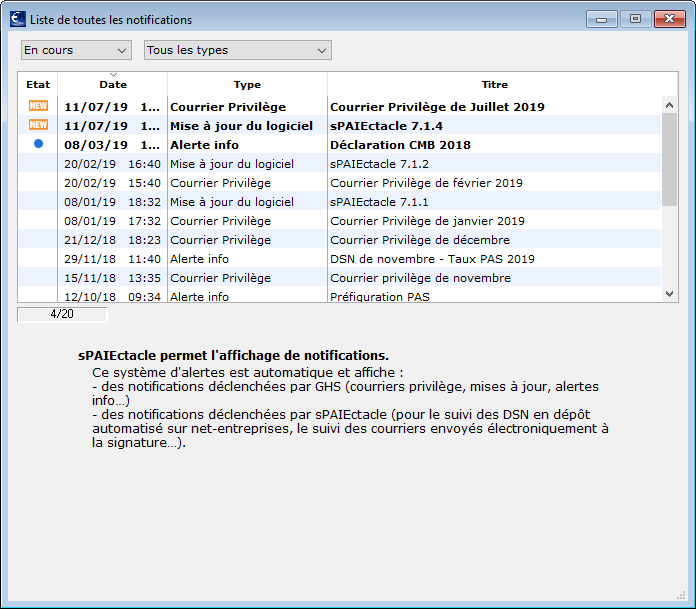
Task: Maximize the notifications window
Action: pos(635,20)
